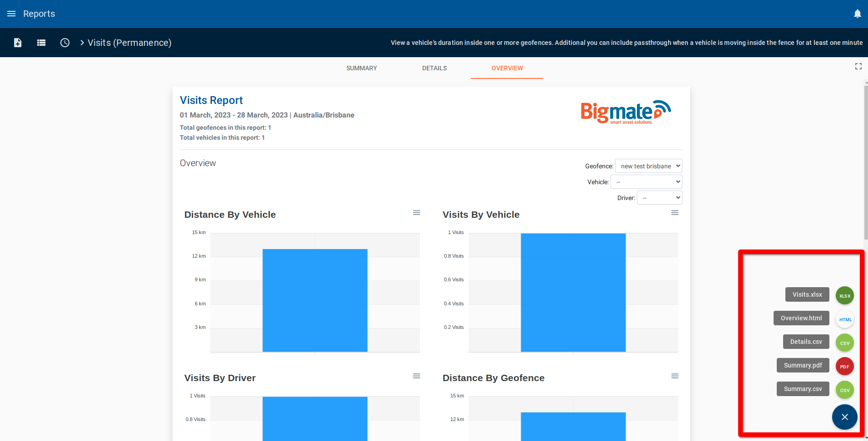Open the report list icon
Image resolution: width=868 pixels, height=441 pixels.
(x=41, y=43)
